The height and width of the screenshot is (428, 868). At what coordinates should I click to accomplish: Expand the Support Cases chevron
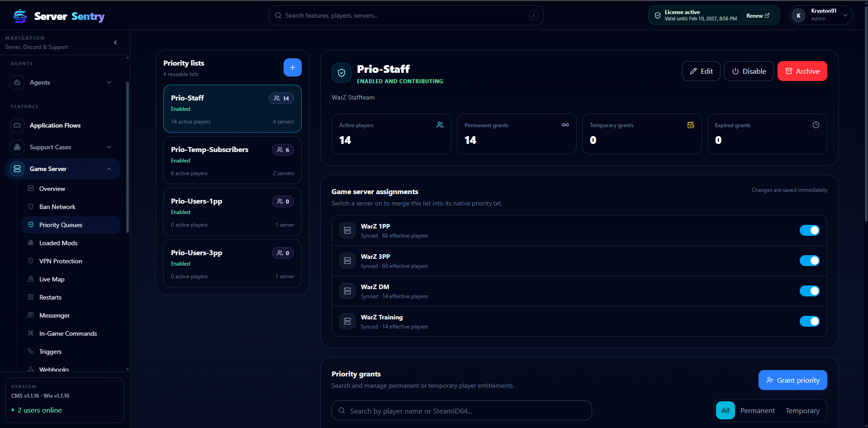click(109, 147)
